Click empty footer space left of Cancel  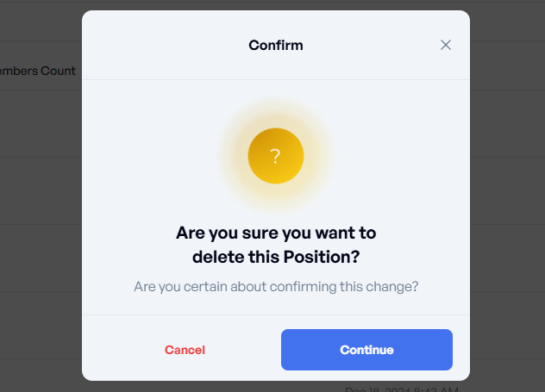(x=121, y=350)
